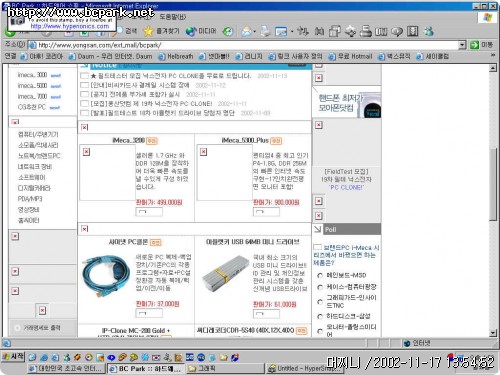Screen dimensions: 500x375
Task: Expand the address bar dropdown arrow
Action: 462,45
